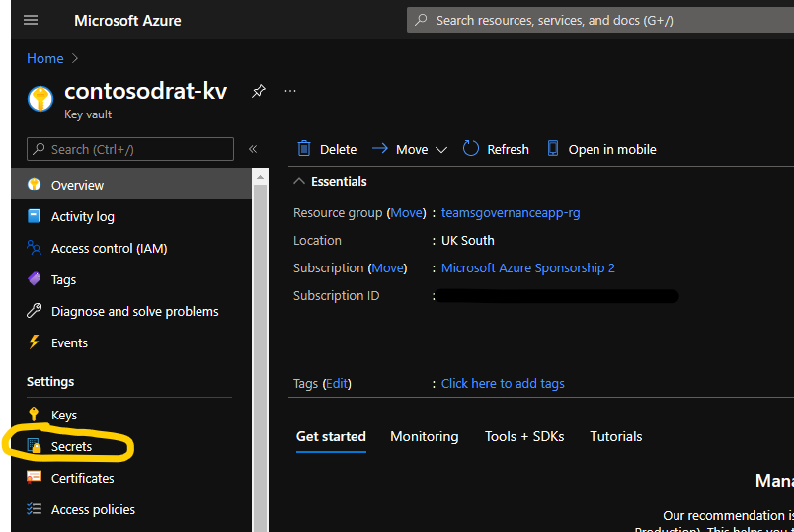Switch to the Monitoring tab
The height and width of the screenshot is (532, 794).
[x=425, y=436]
